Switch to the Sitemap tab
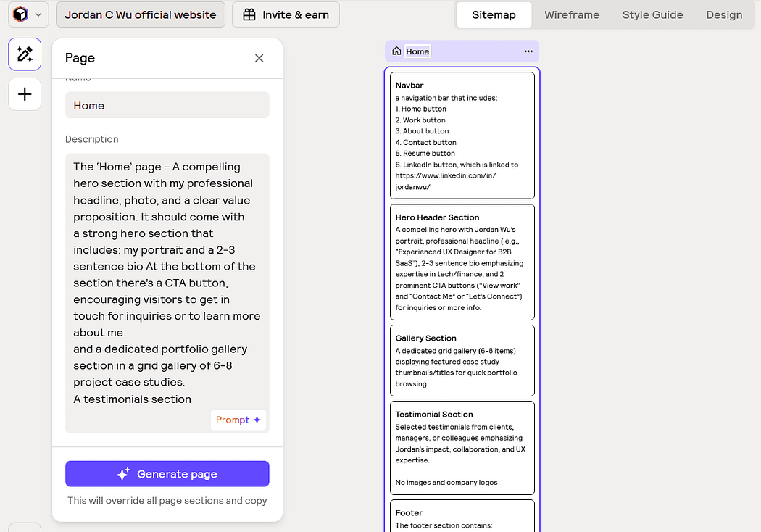The image size is (761, 532). tap(494, 15)
